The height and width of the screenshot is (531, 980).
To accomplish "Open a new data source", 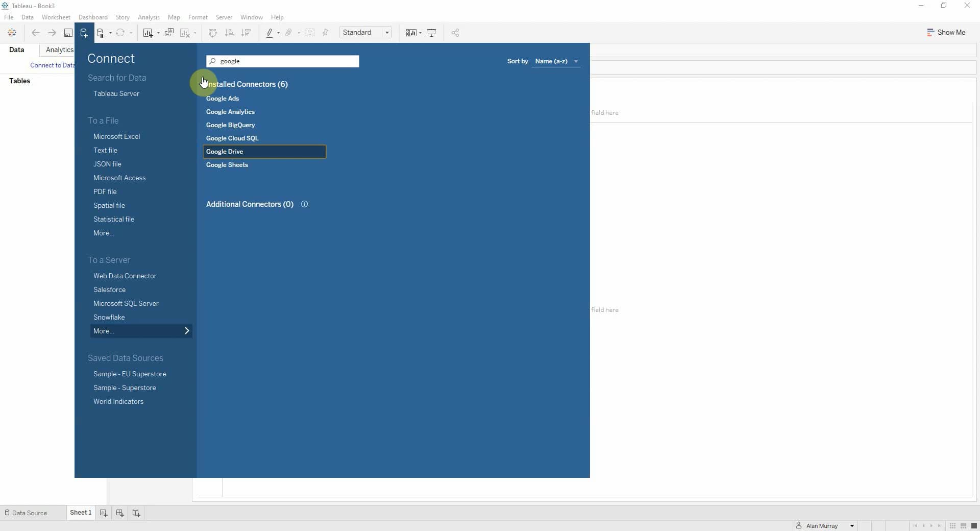I will [x=84, y=32].
